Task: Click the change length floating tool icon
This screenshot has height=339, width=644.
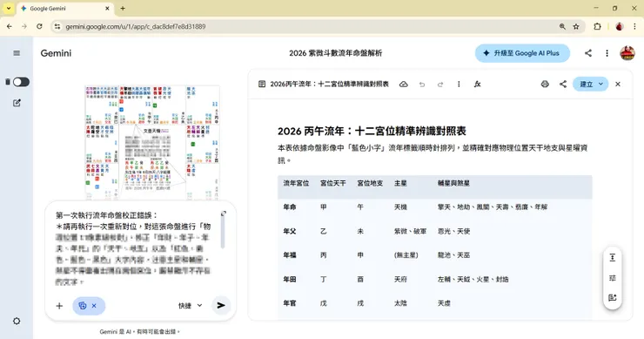Action: coord(613,258)
